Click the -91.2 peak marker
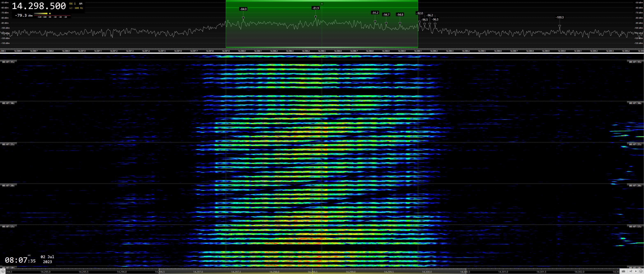This screenshot has height=274, width=644. (x=375, y=13)
